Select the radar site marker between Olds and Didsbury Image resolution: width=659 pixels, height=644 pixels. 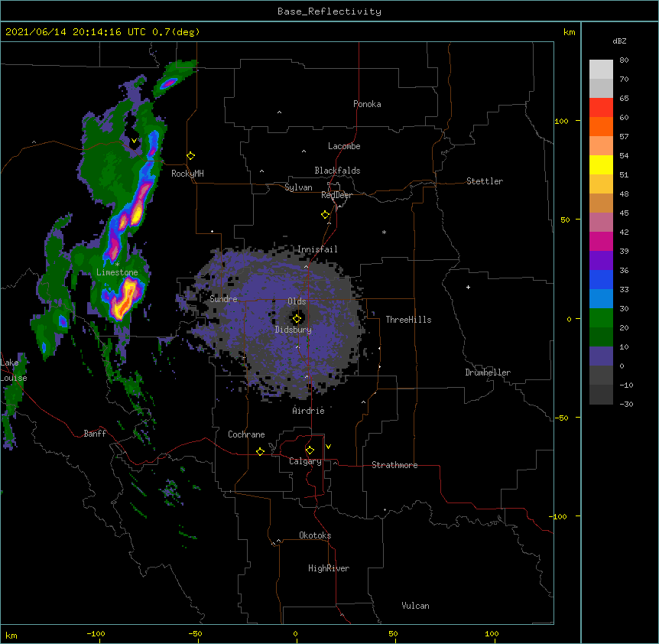click(x=297, y=319)
